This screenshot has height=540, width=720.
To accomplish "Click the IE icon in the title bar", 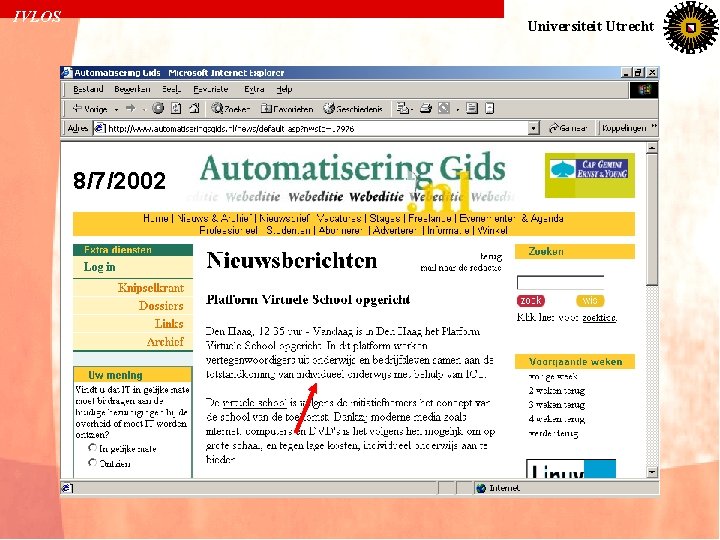I will (68, 73).
